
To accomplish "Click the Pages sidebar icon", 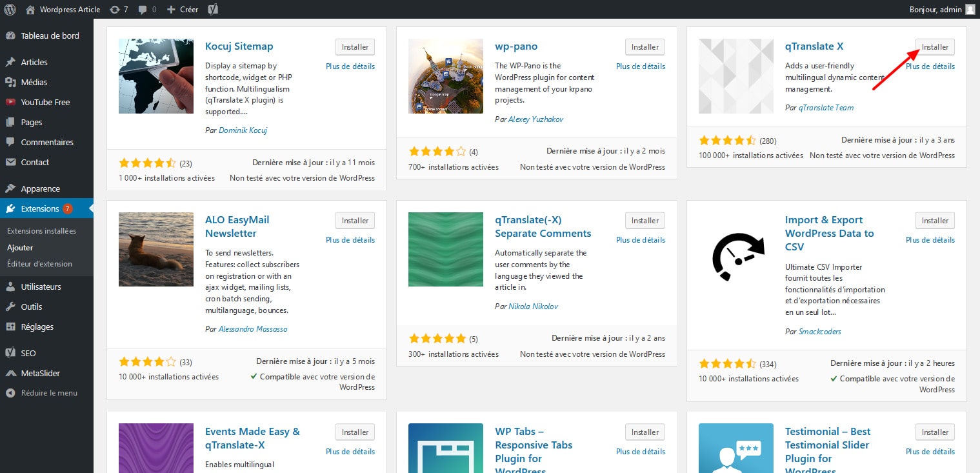I will pos(10,122).
